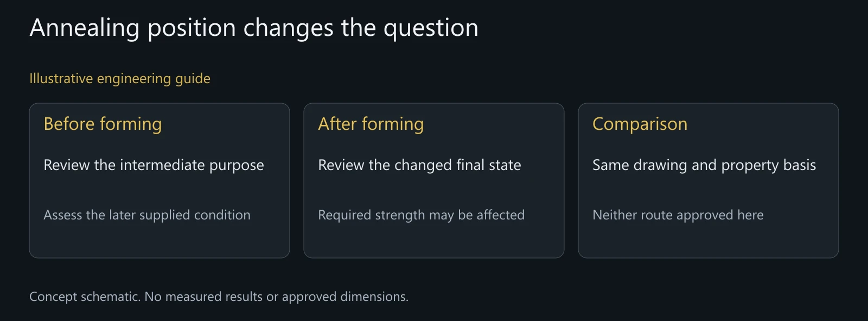868x321 pixels.
Task: Click the 'Annealing position changes the question' title
Action: (254, 28)
